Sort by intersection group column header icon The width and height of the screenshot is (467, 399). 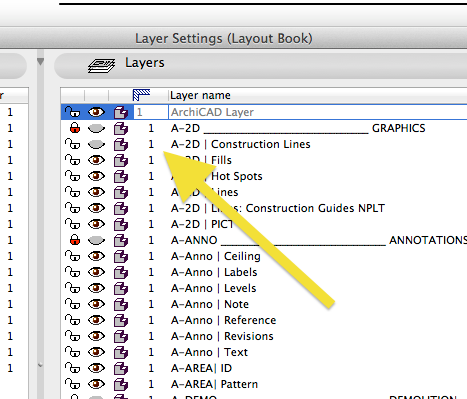tap(141, 95)
